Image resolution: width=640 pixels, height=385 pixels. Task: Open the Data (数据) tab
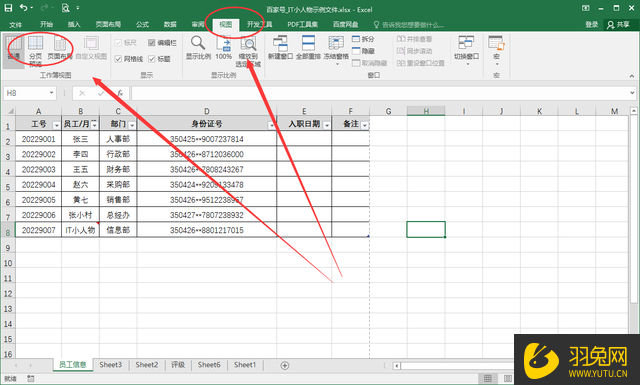[170, 24]
